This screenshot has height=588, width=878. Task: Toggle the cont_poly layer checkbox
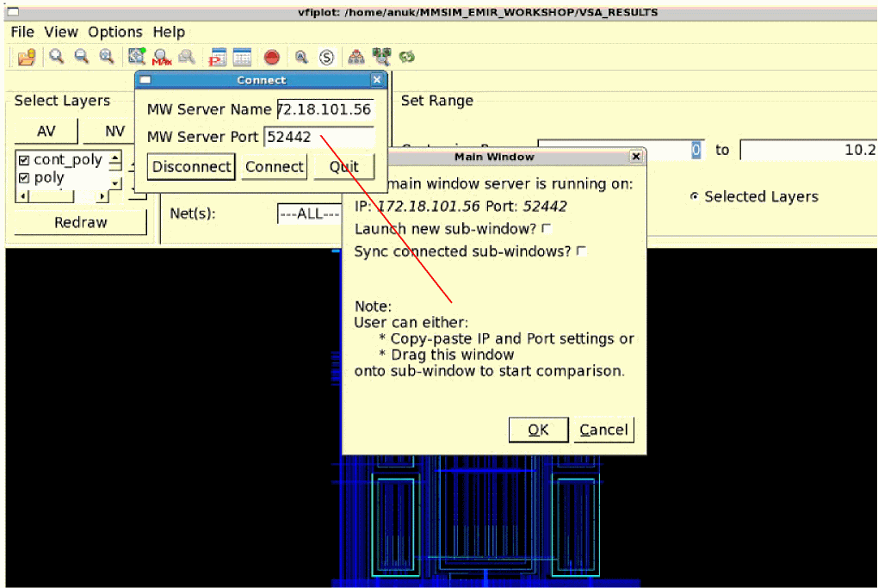[x=23, y=160]
